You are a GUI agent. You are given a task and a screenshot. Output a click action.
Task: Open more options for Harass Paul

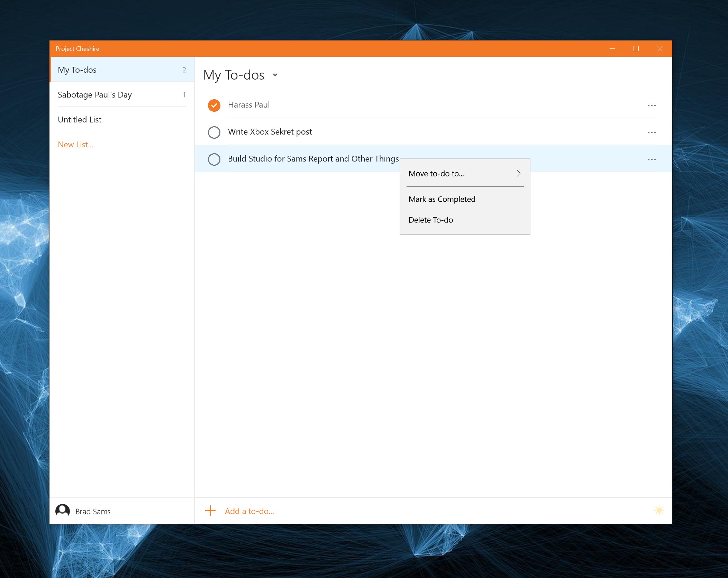652,105
